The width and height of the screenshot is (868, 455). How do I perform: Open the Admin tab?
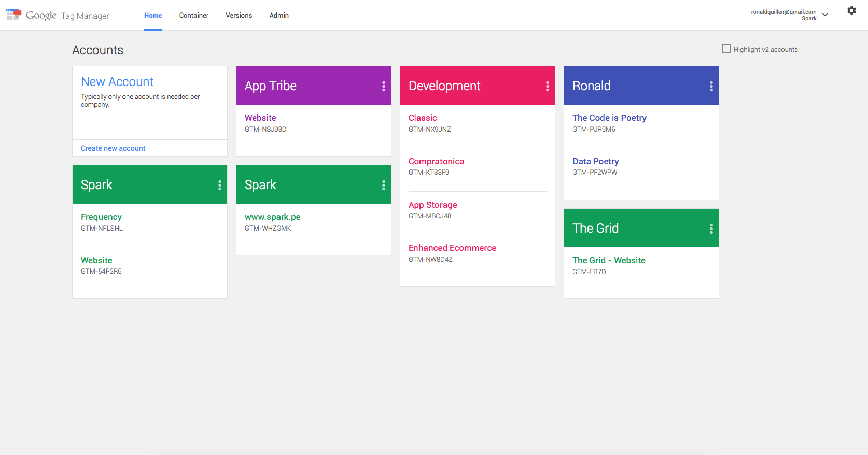[279, 16]
